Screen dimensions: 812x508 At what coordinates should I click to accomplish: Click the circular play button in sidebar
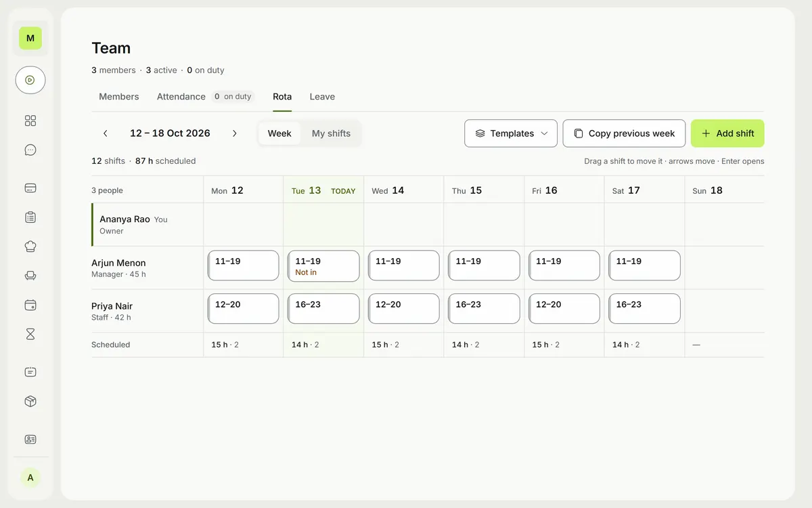click(30, 80)
